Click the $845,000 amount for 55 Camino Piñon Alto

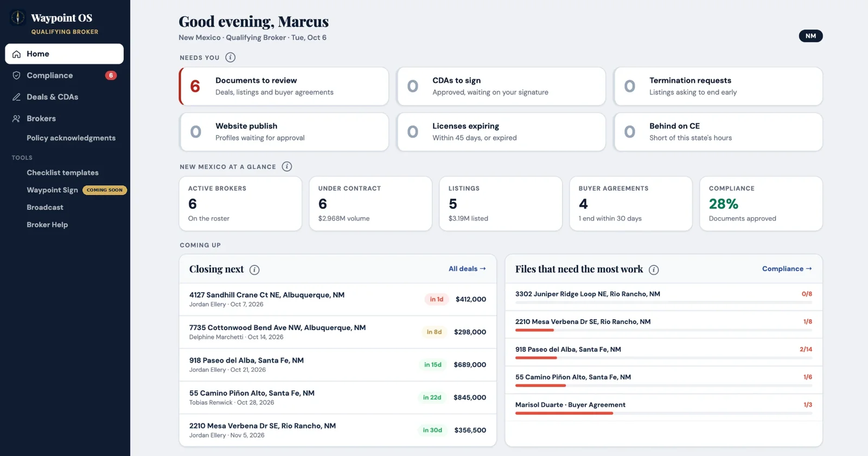470,397
